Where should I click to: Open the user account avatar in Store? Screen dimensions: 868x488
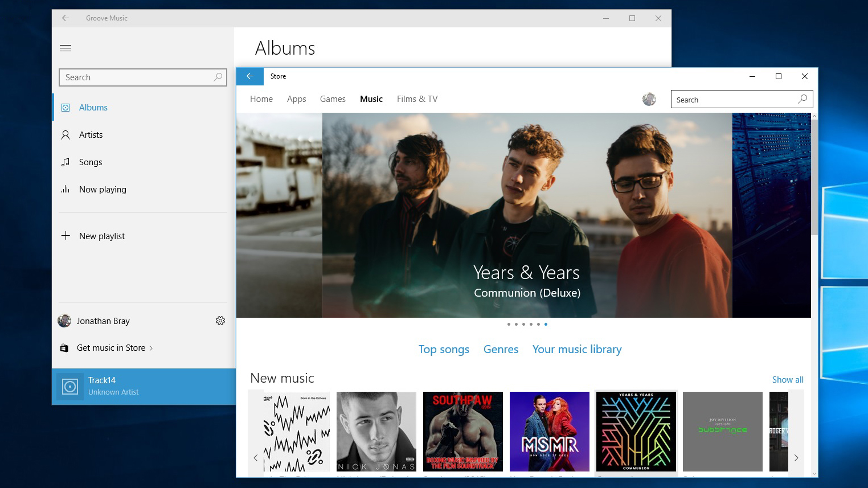(649, 99)
